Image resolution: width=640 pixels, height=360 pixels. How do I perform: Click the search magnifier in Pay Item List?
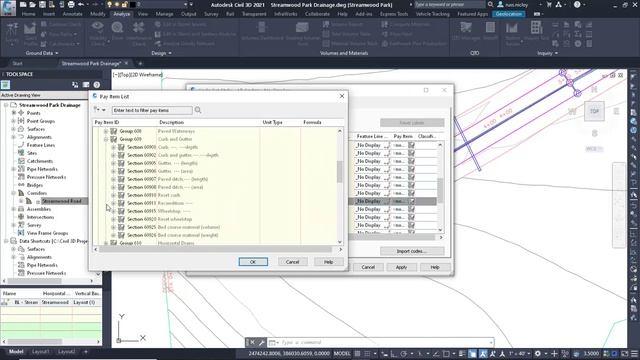tap(198, 110)
